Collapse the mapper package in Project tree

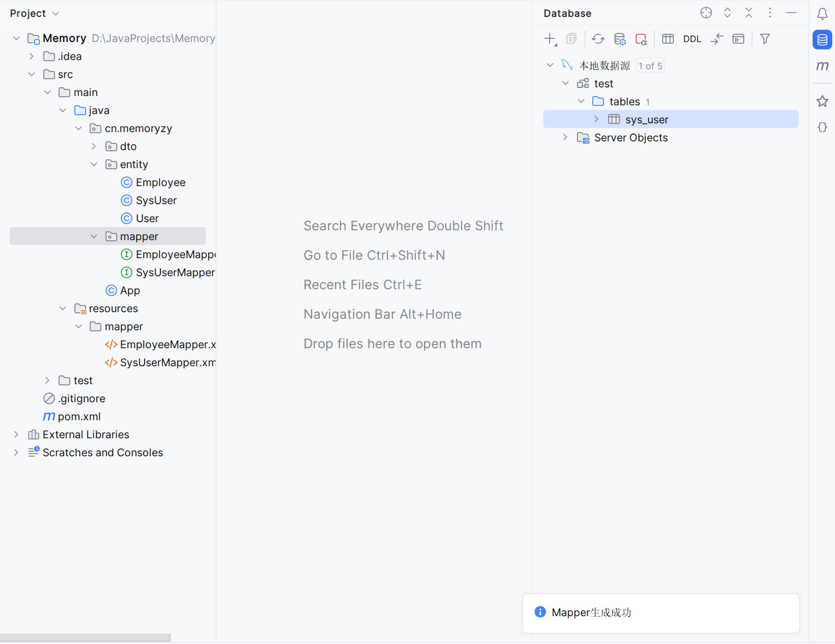[93, 236]
